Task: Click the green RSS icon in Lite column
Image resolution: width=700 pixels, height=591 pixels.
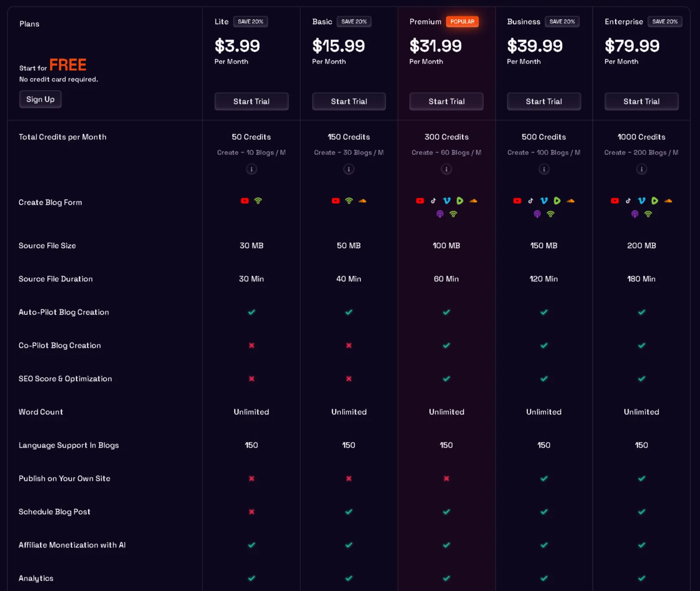Action: pyautogui.click(x=258, y=201)
